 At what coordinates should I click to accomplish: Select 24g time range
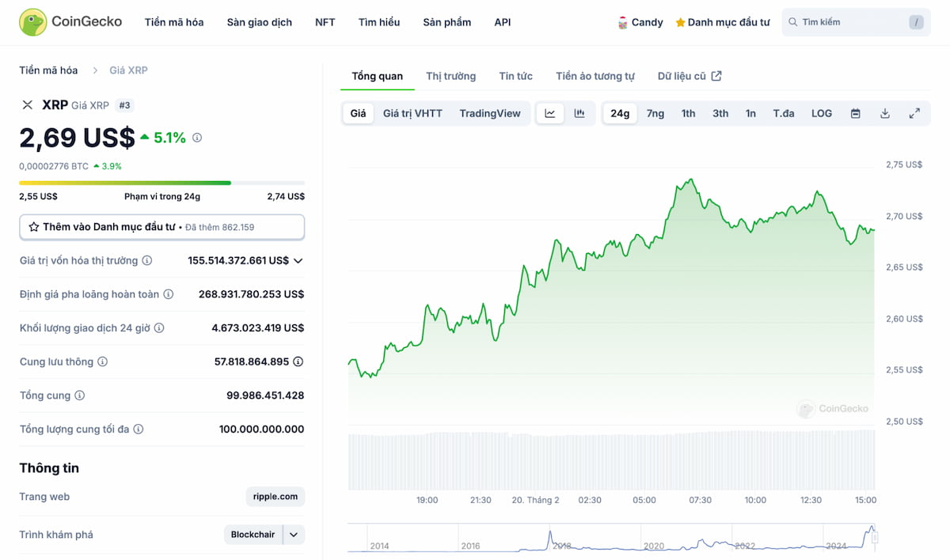[x=620, y=113]
